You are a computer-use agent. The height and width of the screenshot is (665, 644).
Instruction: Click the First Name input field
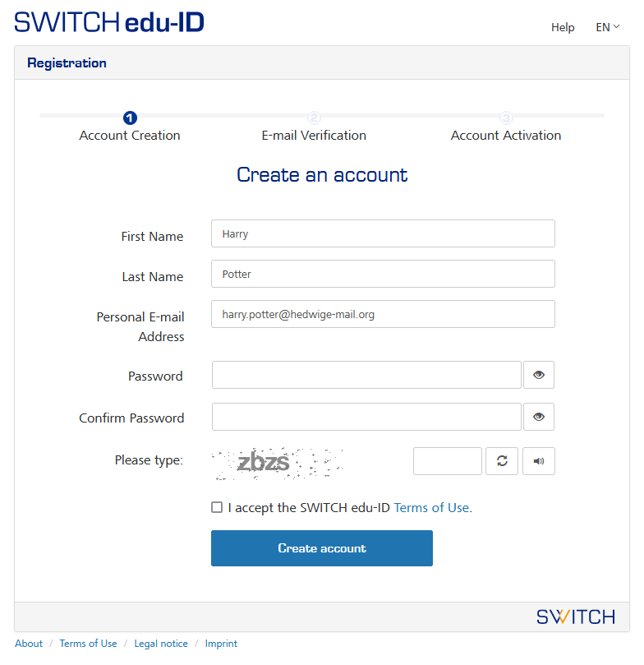(x=383, y=233)
